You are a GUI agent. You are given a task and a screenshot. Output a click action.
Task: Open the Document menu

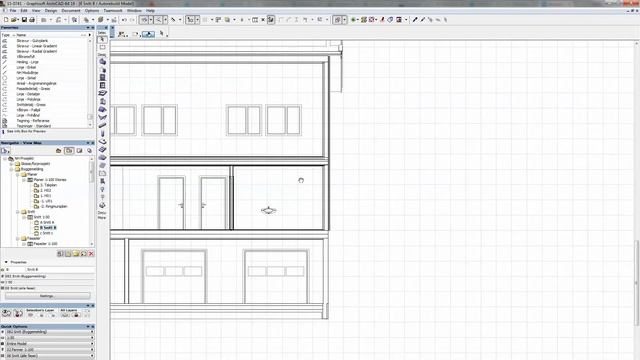(x=71, y=11)
